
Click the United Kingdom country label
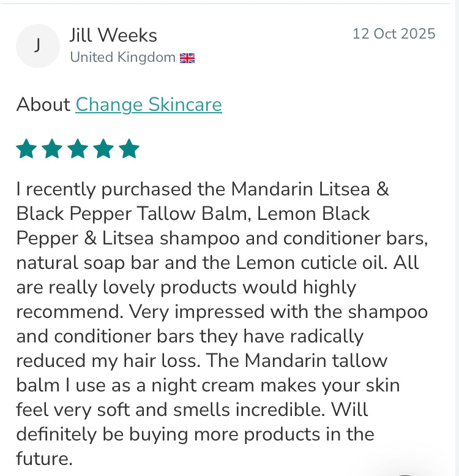click(x=122, y=58)
